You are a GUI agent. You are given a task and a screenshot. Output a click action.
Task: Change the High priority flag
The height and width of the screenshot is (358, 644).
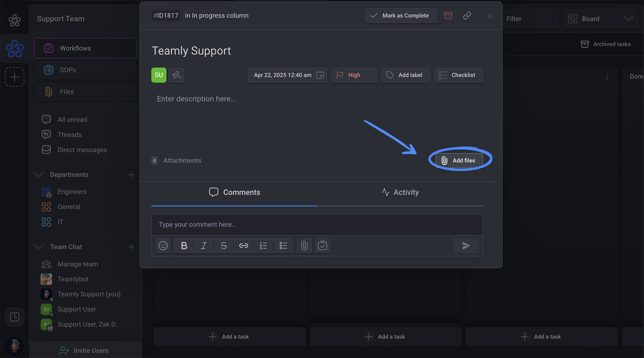pyautogui.click(x=354, y=75)
